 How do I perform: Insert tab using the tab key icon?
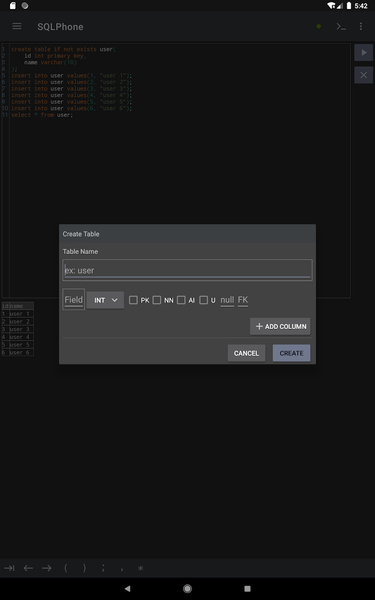pos(9,568)
